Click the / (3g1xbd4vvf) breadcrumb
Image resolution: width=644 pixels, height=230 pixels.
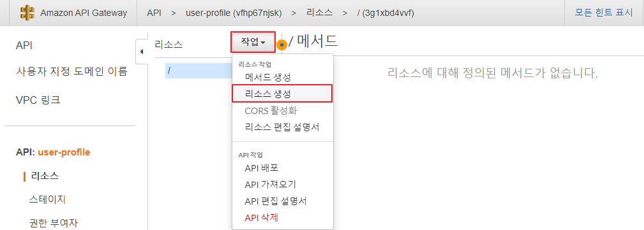[386, 13]
